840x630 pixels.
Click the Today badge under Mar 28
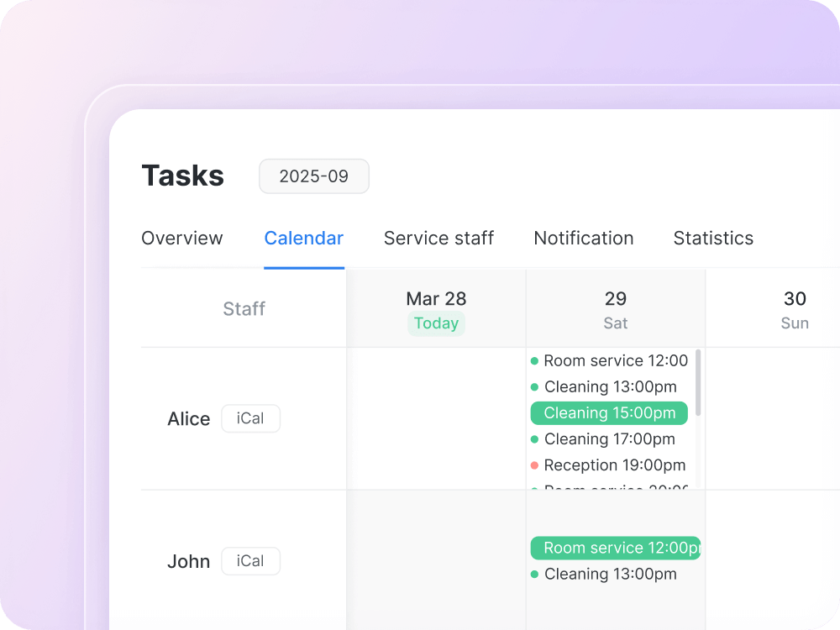[x=436, y=323]
